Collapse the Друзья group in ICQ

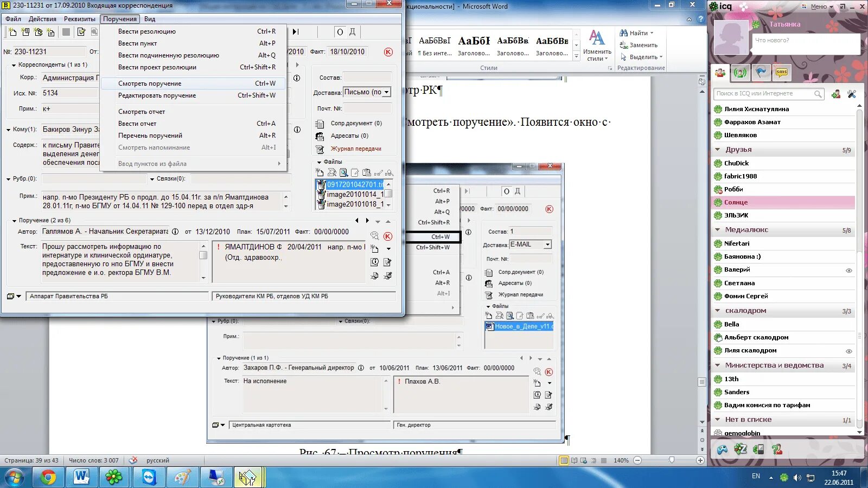point(718,150)
